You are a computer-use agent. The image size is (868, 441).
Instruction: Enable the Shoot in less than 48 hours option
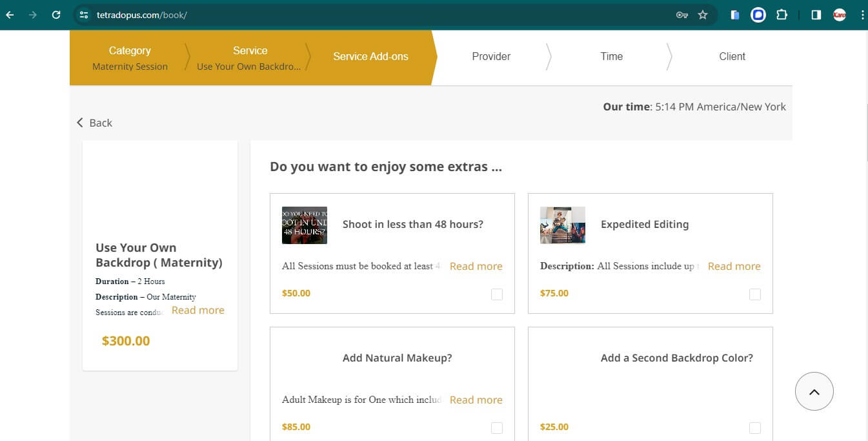click(496, 294)
